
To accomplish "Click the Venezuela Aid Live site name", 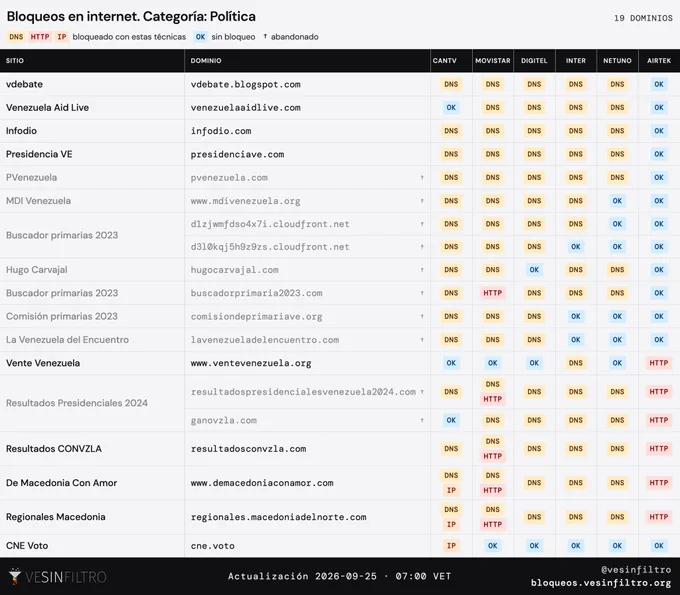I will [47, 108].
